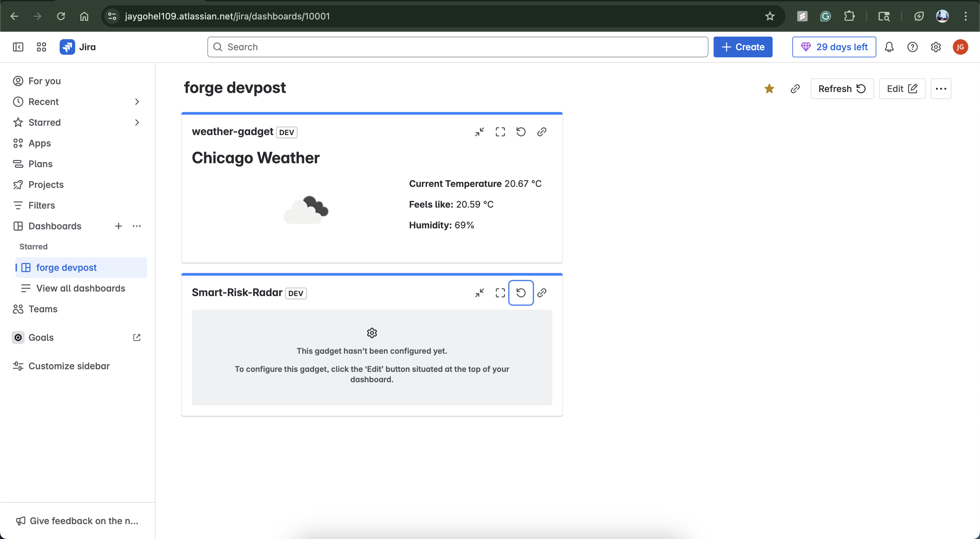Bookmark this page with star icon

pyautogui.click(x=770, y=16)
